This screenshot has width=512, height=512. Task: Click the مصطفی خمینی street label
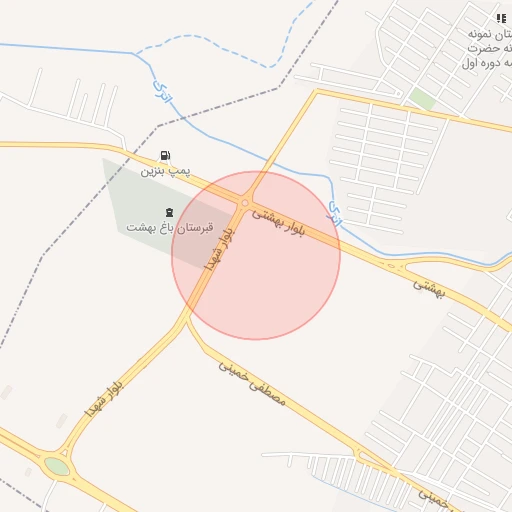[x=252, y=384]
